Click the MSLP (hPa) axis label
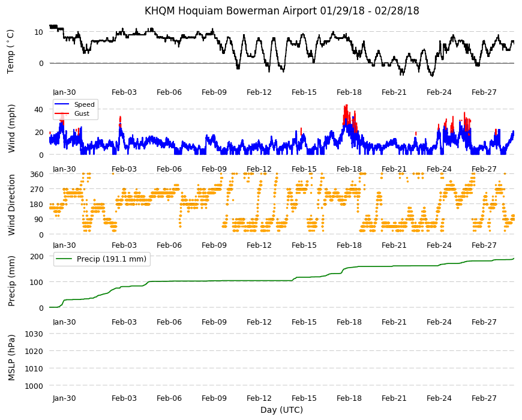522x420 pixels. tap(11, 358)
